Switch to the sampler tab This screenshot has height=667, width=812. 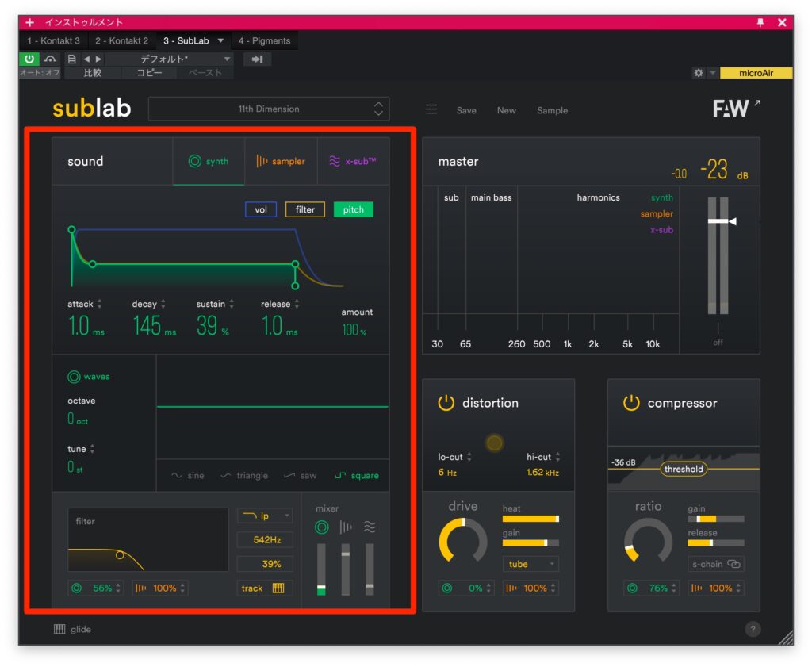[281, 161]
